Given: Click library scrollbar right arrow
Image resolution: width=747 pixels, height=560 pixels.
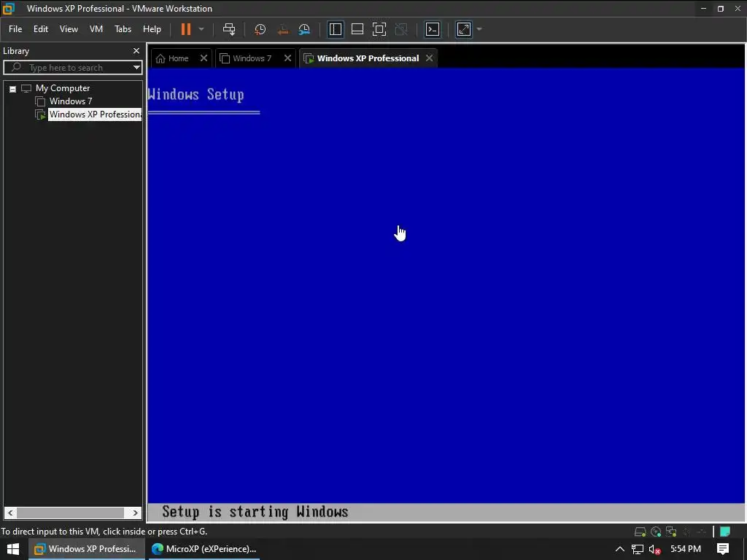Looking at the screenshot, I should 135,513.
